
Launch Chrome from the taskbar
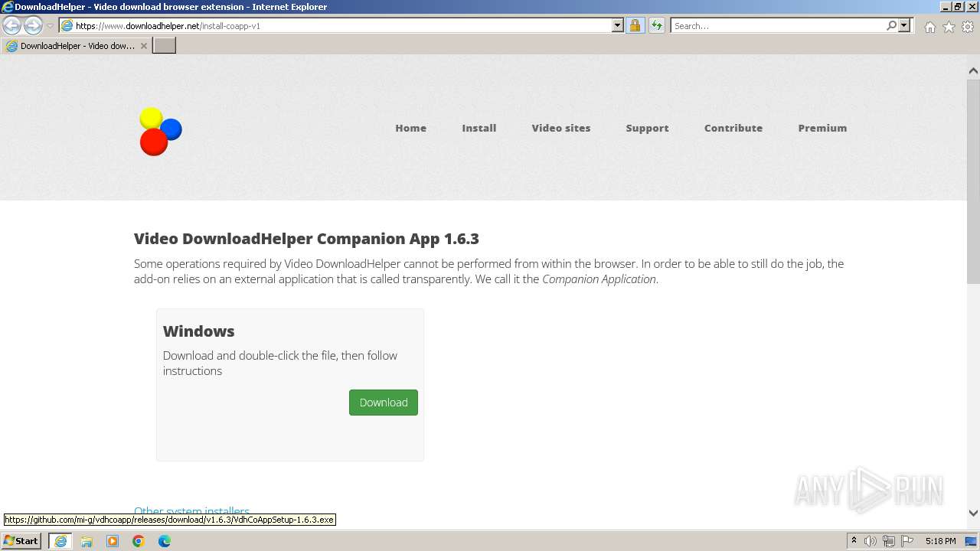[139, 541]
